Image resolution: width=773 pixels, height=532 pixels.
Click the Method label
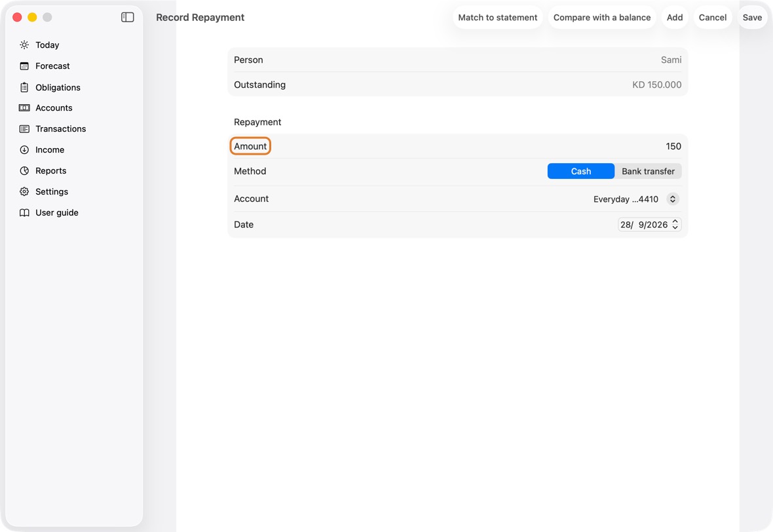tap(250, 171)
